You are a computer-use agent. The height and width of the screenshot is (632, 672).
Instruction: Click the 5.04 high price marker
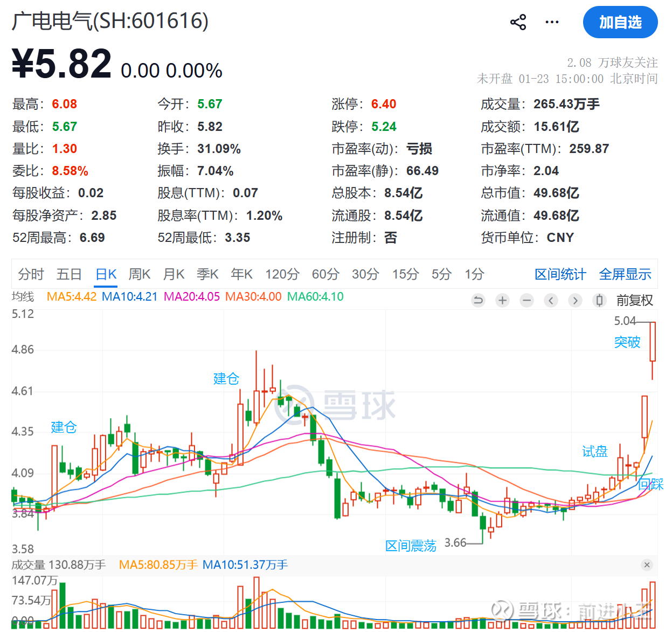[x=625, y=321]
